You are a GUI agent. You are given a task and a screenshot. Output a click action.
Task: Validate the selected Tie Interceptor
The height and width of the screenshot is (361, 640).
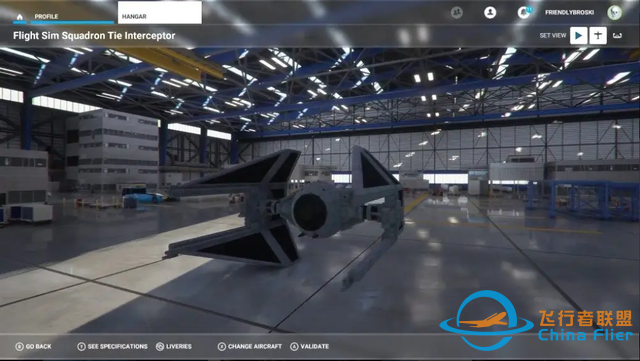pyautogui.click(x=310, y=346)
